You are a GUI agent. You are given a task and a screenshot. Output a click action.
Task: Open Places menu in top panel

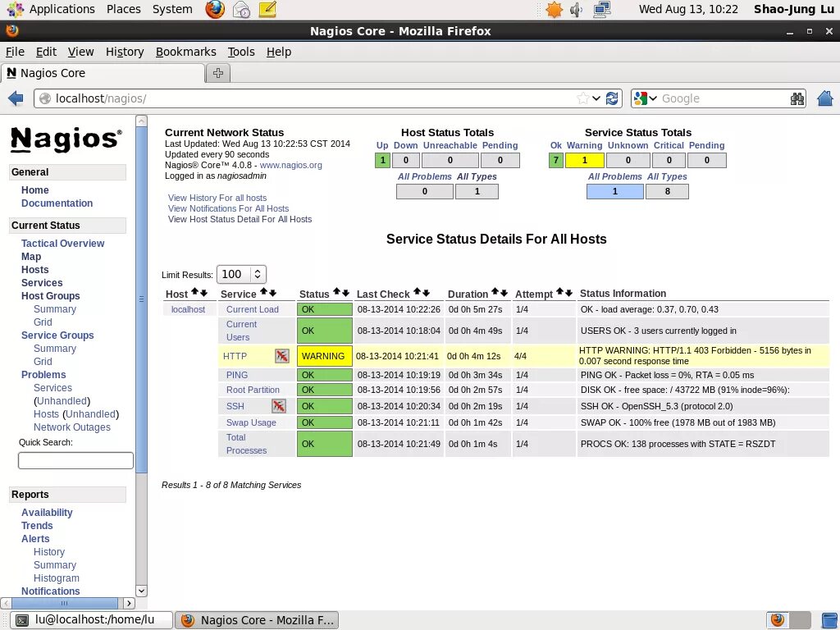(x=124, y=9)
